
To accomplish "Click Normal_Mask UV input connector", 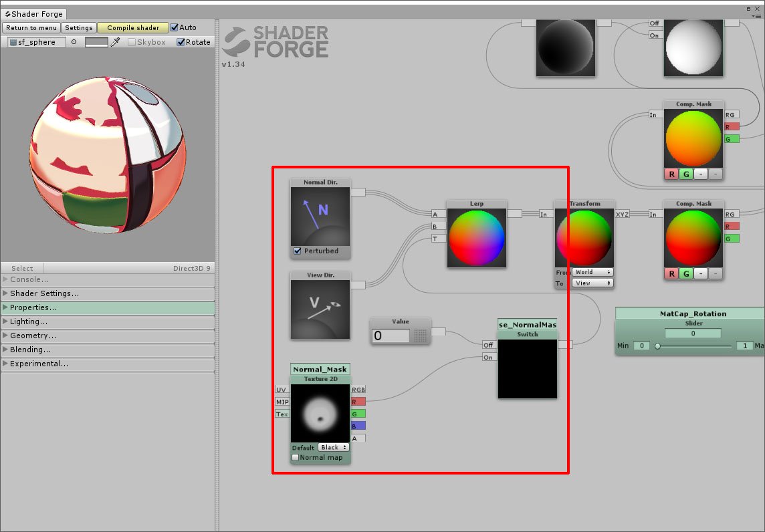I will (282, 390).
